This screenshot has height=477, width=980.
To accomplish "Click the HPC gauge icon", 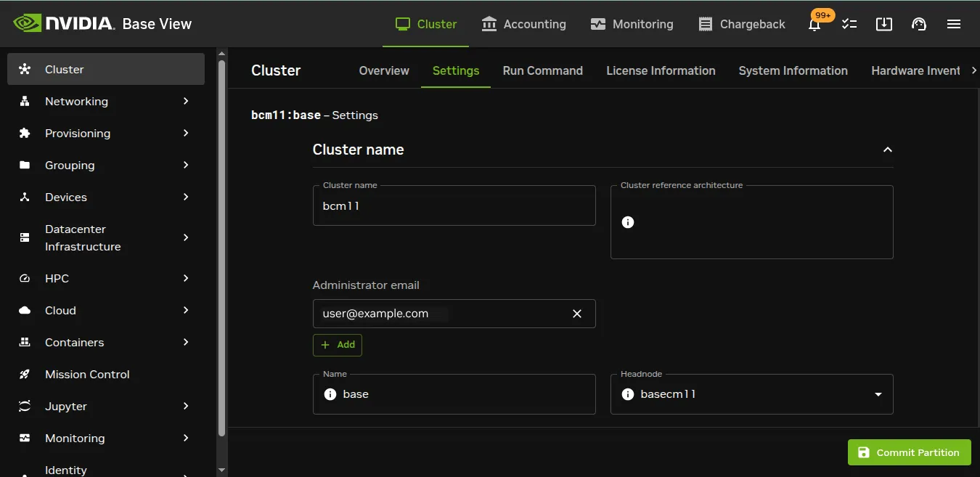I will pos(25,278).
